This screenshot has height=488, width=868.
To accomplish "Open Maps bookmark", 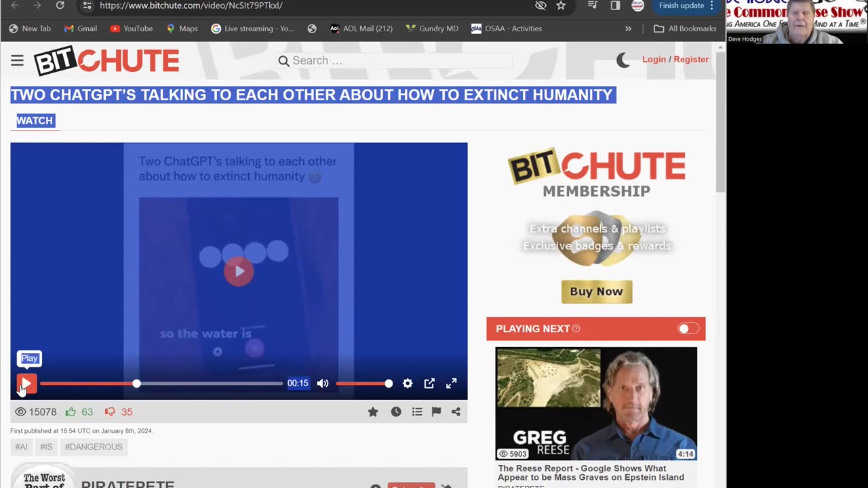I will 182,28.
